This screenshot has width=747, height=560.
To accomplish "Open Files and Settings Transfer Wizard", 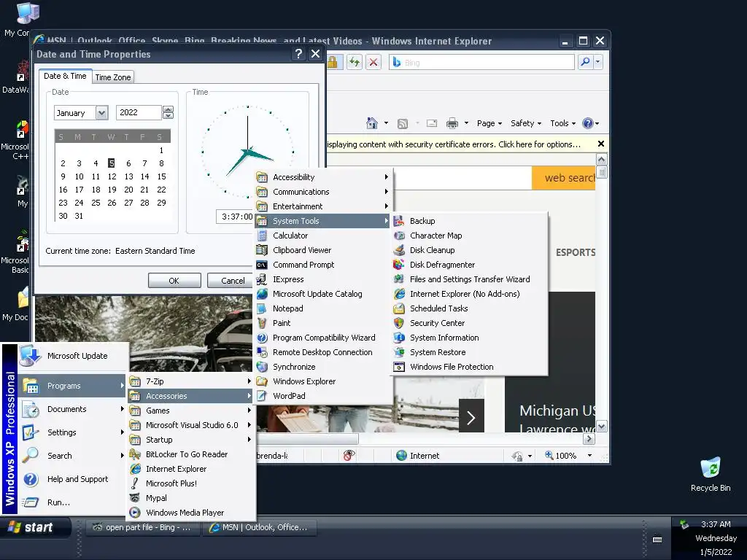I will pyautogui.click(x=469, y=279).
